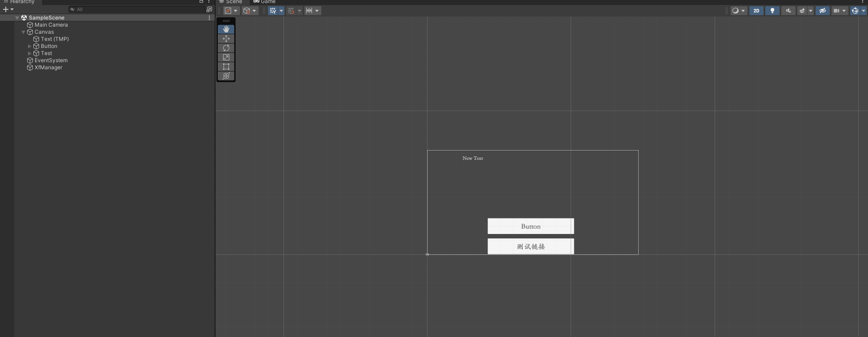Open the search window icon beside Hierarchy search
Viewport: 868px width, 337px height.
[x=209, y=9]
